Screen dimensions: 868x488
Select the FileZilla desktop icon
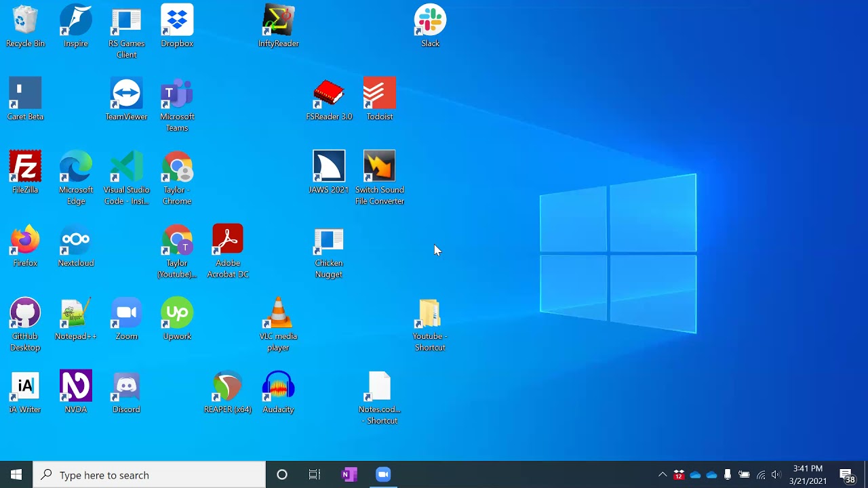tap(25, 174)
